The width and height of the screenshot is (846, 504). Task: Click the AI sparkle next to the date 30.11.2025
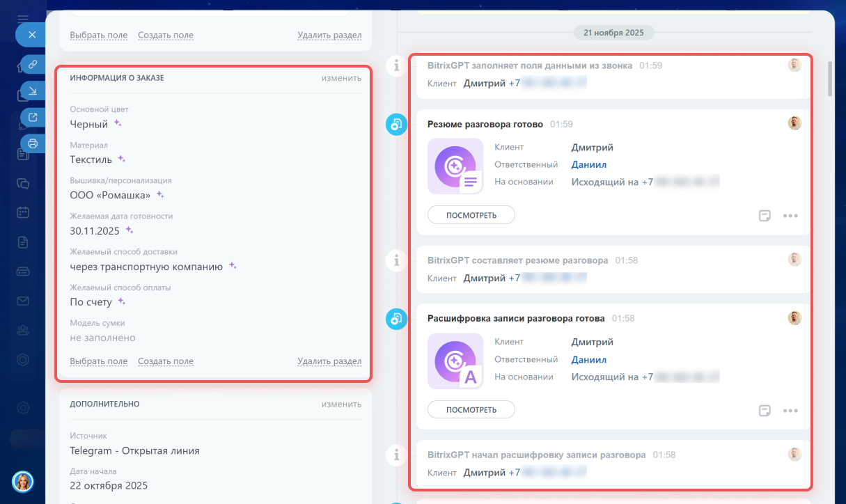point(130,230)
